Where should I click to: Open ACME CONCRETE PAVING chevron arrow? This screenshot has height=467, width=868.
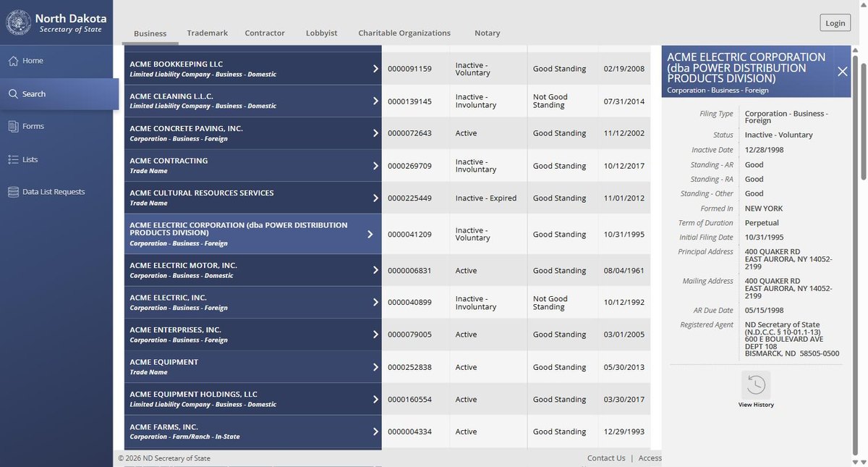pos(375,133)
